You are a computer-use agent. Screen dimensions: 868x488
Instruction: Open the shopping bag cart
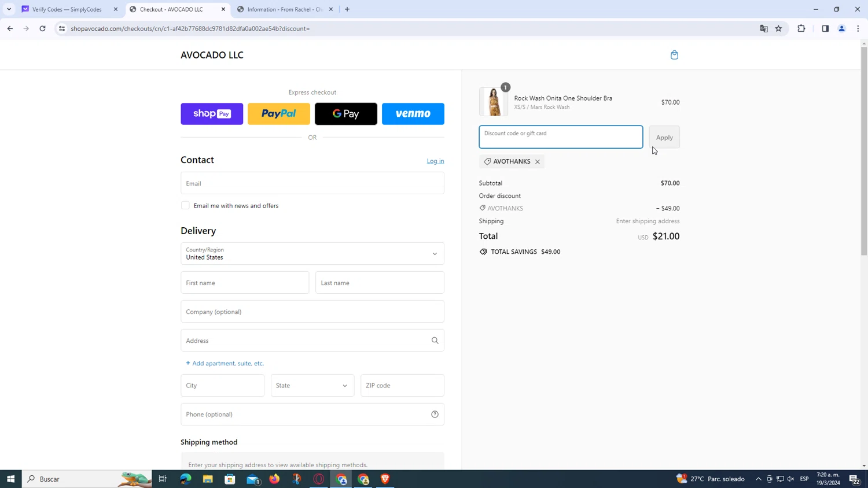[x=674, y=55]
